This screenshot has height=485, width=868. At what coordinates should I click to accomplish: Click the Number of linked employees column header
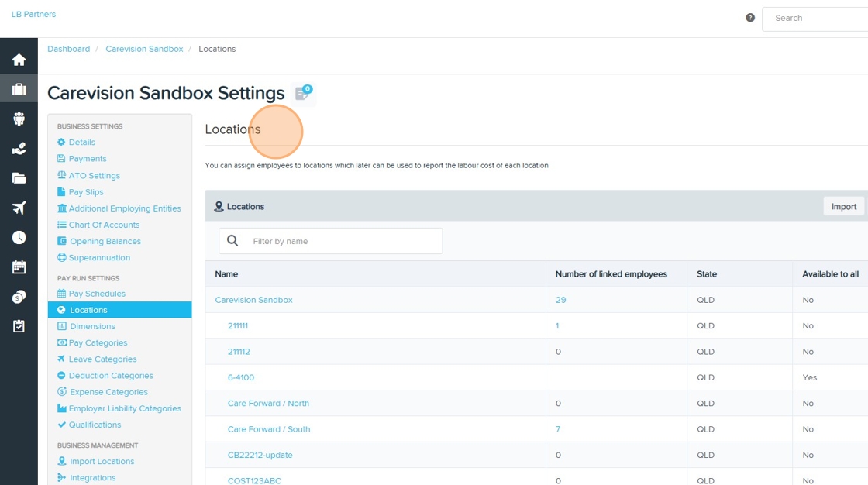coord(611,274)
